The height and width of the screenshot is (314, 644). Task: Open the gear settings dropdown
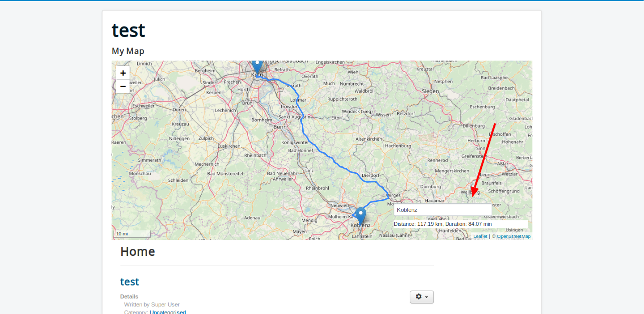422,297
